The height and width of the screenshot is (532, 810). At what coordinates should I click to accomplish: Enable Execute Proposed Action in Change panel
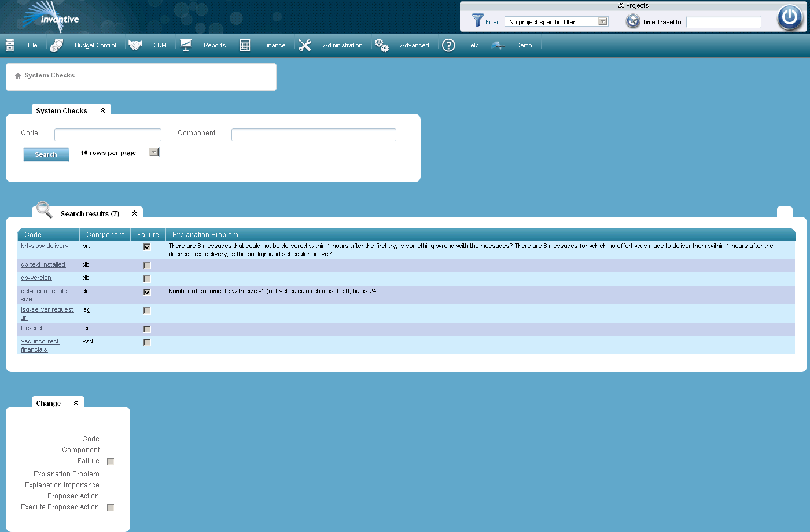coord(110,507)
